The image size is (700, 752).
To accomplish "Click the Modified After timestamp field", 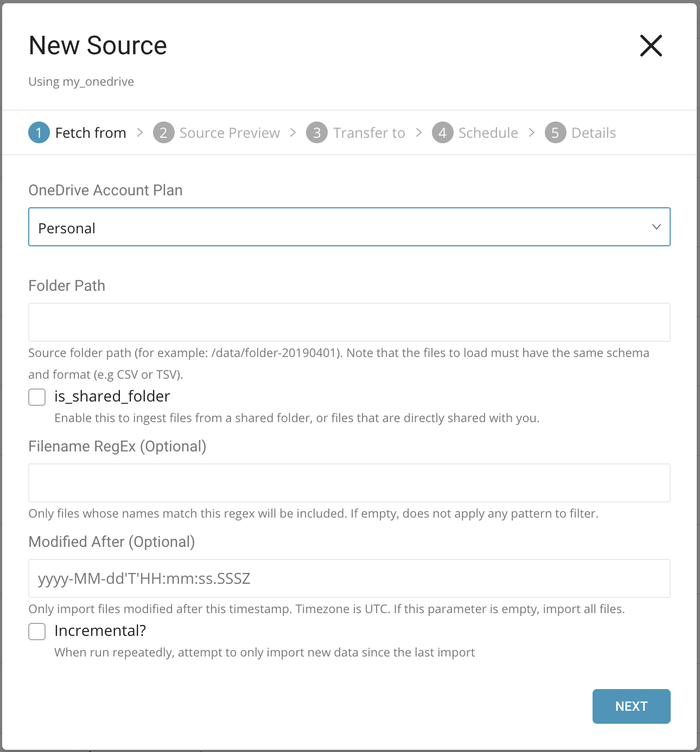I will 349,578.
